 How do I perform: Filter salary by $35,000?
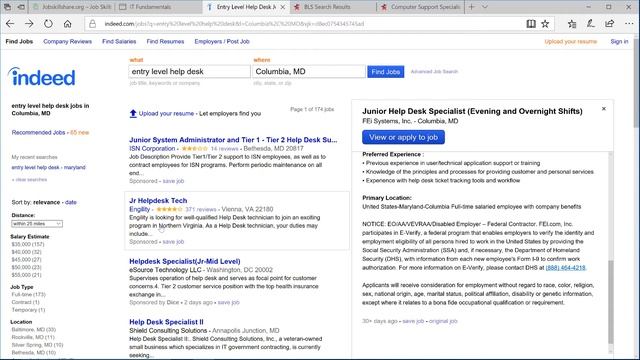click(28, 244)
